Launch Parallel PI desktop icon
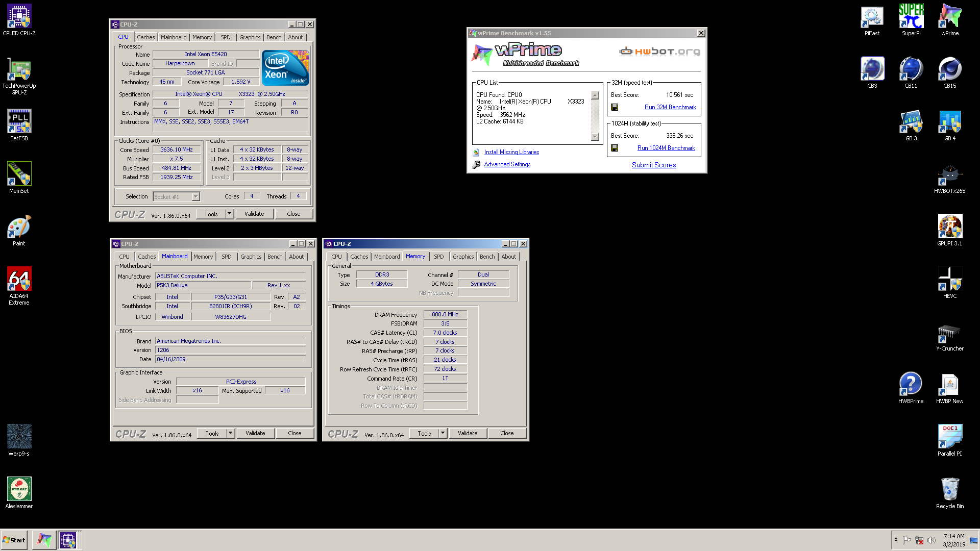980x551 pixels. click(x=950, y=441)
